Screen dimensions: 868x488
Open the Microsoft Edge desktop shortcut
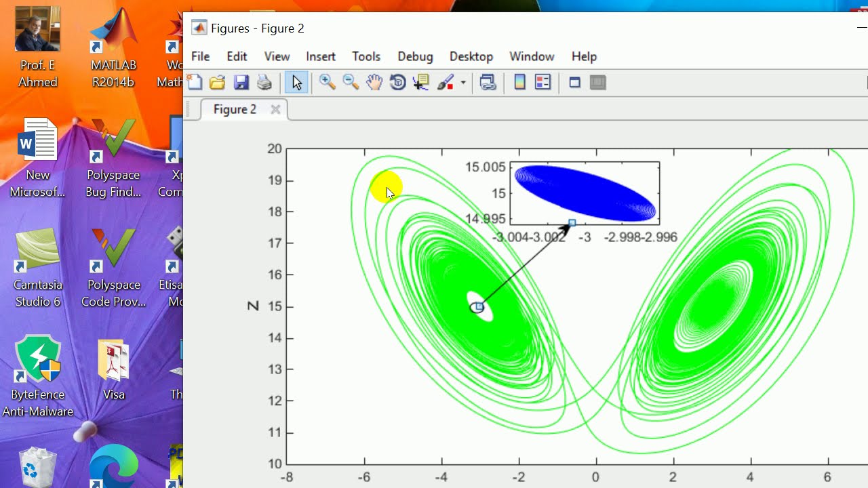113,466
